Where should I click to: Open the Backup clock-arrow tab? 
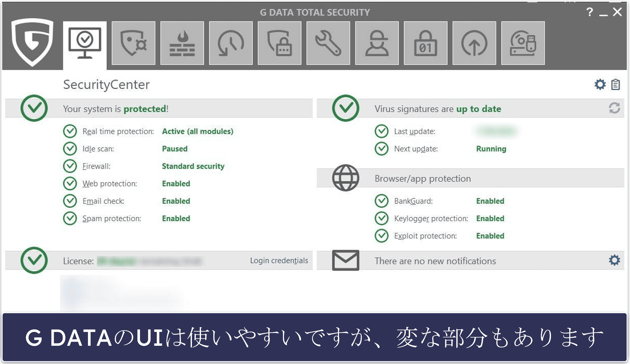231,43
